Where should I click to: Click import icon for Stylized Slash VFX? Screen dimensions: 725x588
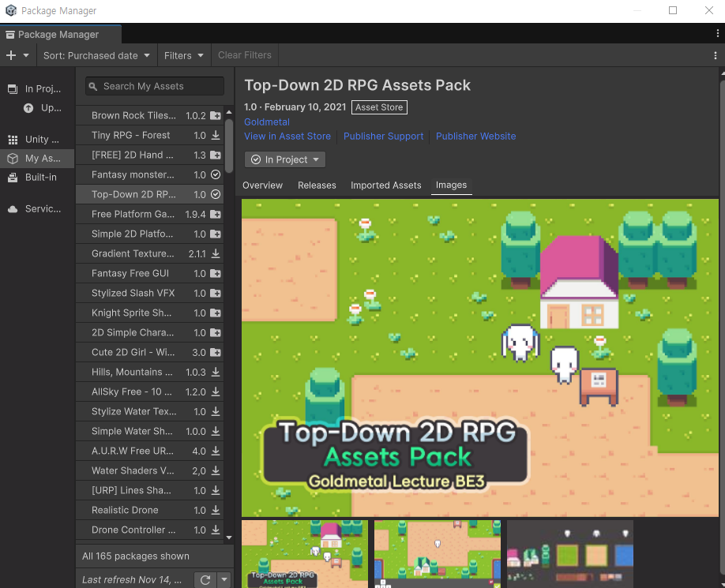(216, 293)
